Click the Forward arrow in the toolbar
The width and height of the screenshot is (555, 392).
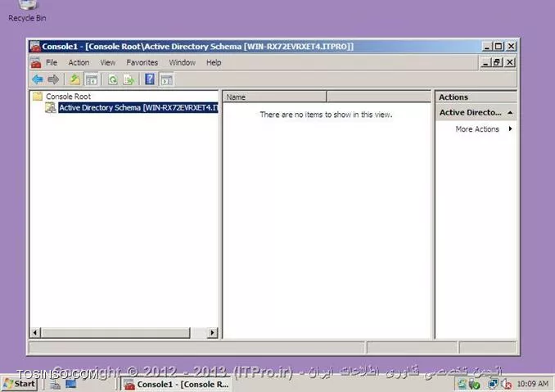53,79
